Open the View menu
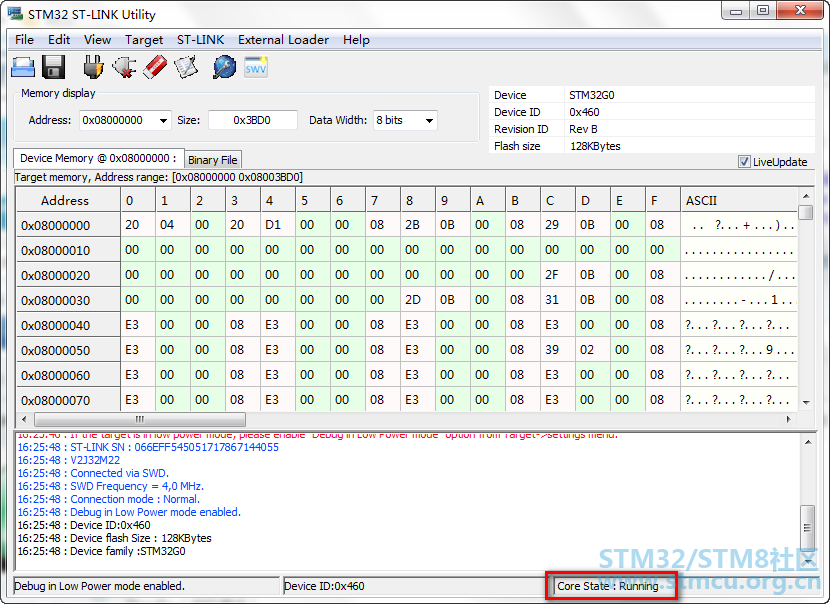Viewport: 830px width, 604px height. tap(97, 40)
